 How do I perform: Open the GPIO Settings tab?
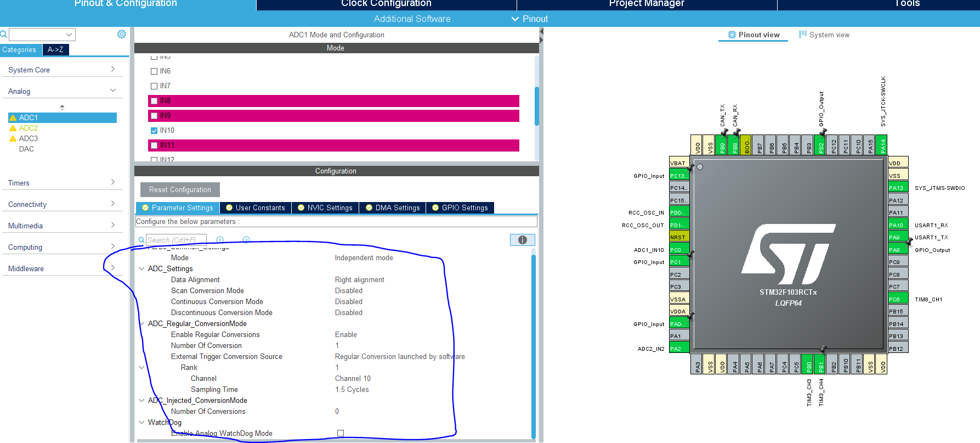tap(460, 208)
